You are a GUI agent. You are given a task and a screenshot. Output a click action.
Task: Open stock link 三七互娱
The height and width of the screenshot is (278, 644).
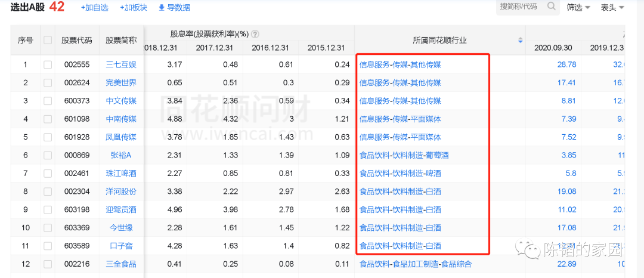point(120,64)
